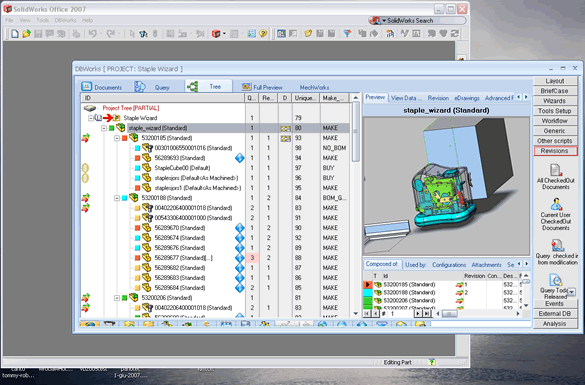Click the red-green arrows icon beside 53200185 row
Screen dimensions: 585x385
tap(85, 138)
